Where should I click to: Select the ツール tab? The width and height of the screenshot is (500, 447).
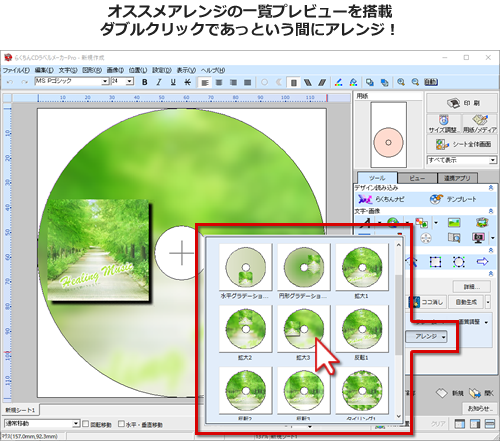pos(377,178)
